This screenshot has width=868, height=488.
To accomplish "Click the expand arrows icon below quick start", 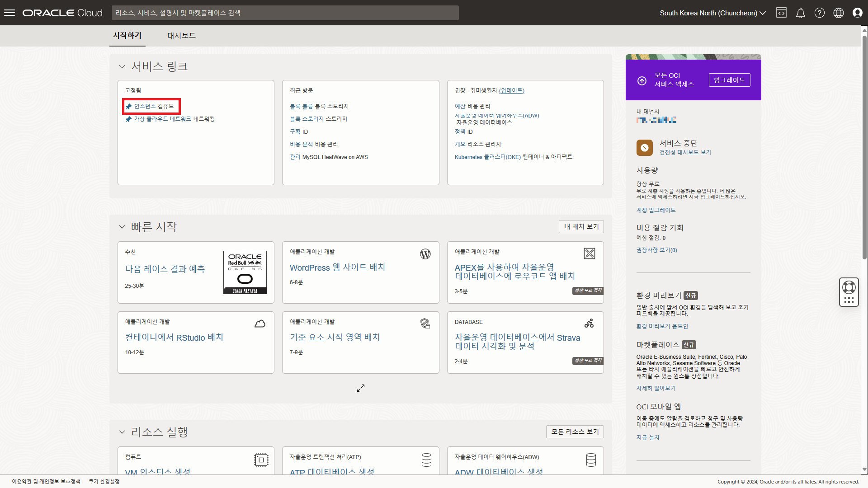I will [360, 388].
